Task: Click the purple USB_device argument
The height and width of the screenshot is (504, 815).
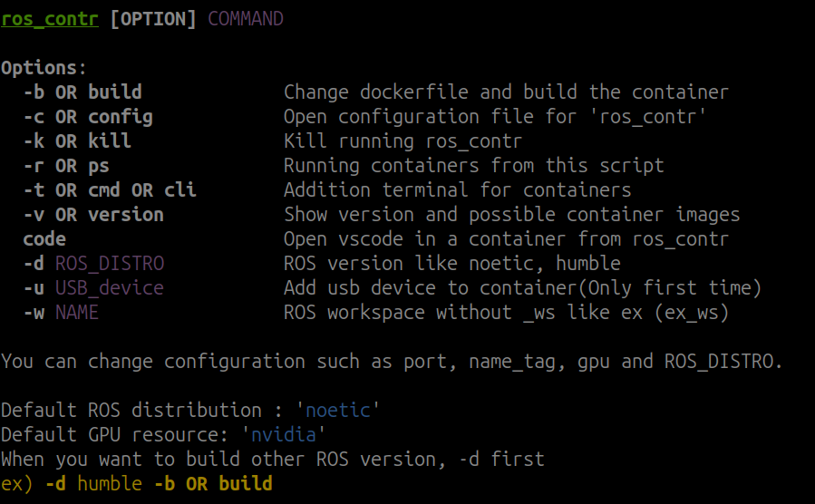Action: (x=110, y=288)
